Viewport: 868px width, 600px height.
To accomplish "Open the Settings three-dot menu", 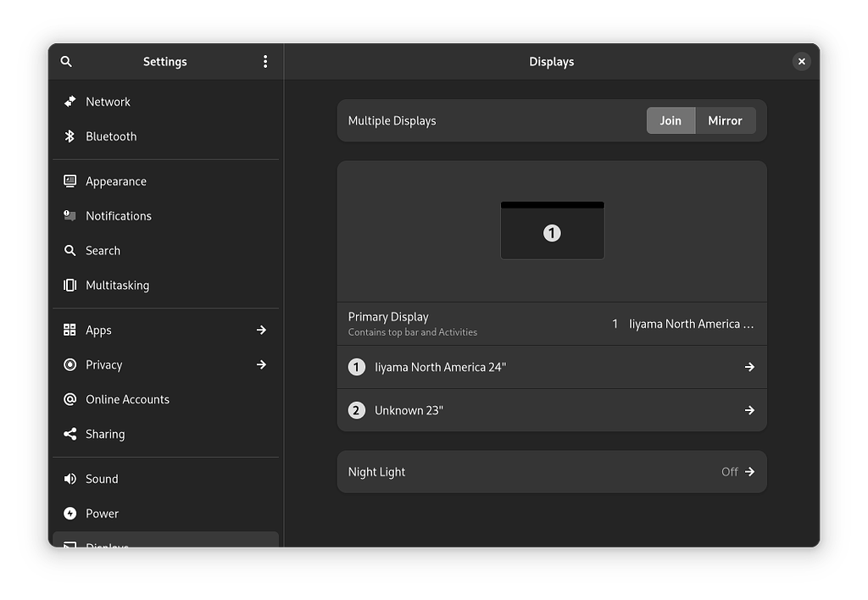I will [264, 61].
